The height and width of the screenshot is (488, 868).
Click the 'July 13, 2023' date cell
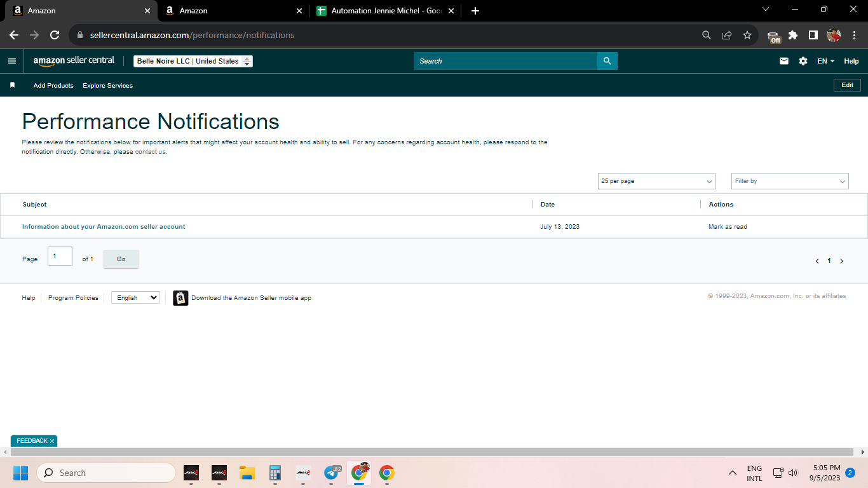[560, 227]
